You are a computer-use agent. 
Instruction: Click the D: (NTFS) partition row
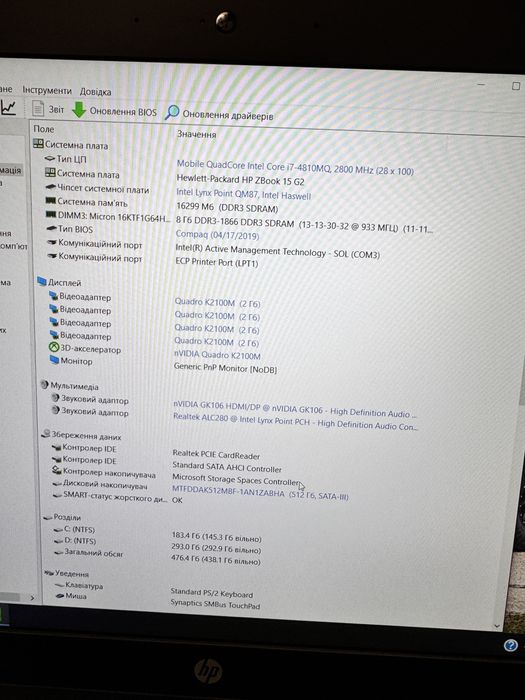point(75,541)
